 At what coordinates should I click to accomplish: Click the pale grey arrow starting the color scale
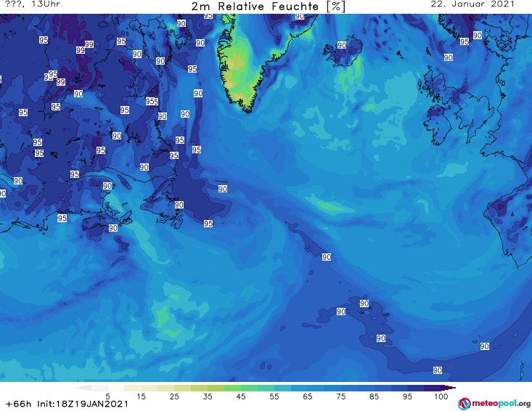coord(83,388)
